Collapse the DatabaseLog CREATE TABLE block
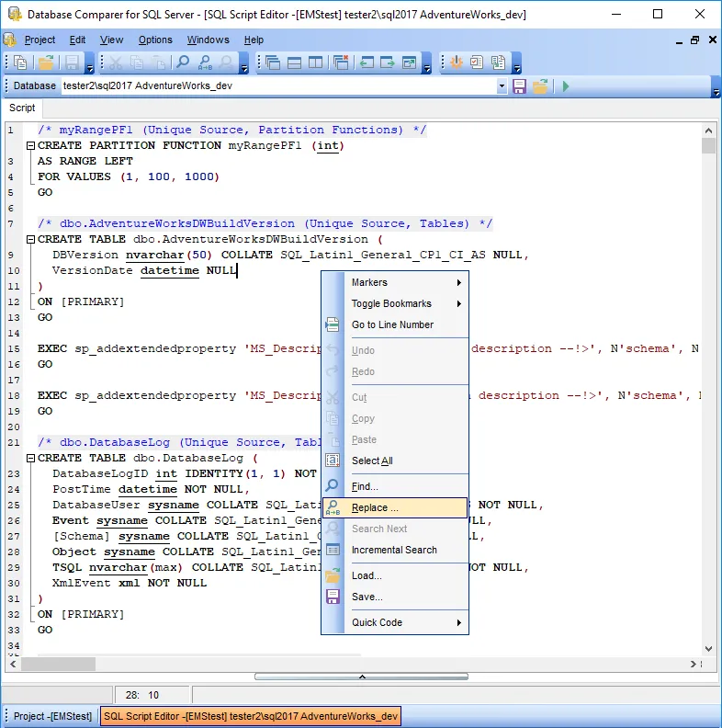The image size is (722, 728). (30, 459)
